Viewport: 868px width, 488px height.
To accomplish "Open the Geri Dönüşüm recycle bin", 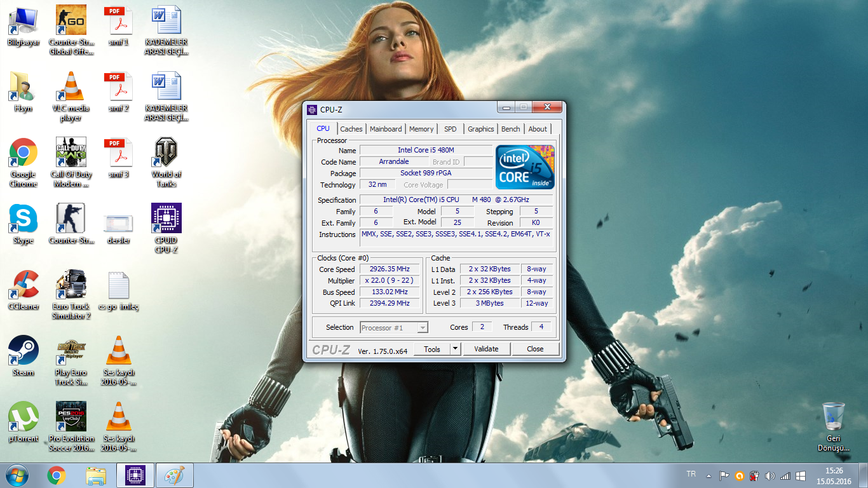I will coord(834,427).
